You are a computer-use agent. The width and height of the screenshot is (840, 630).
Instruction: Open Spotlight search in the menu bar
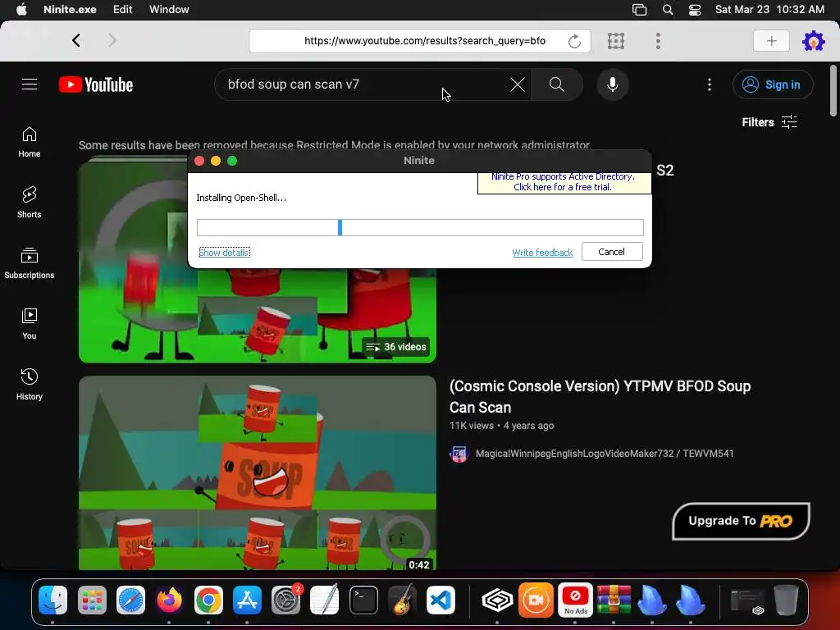[668, 10]
